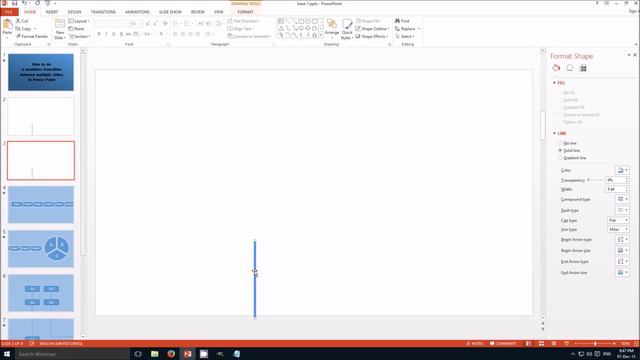Open Quick Styles gallery
The height and width of the screenshot is (360, 640).
347,29
